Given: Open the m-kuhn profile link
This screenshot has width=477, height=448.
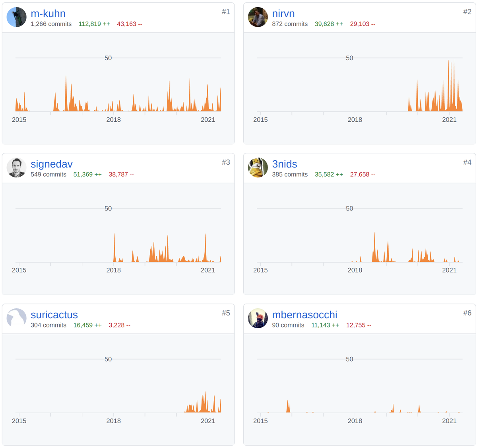Looking at the screenshot, I should (x=48, y=14).
